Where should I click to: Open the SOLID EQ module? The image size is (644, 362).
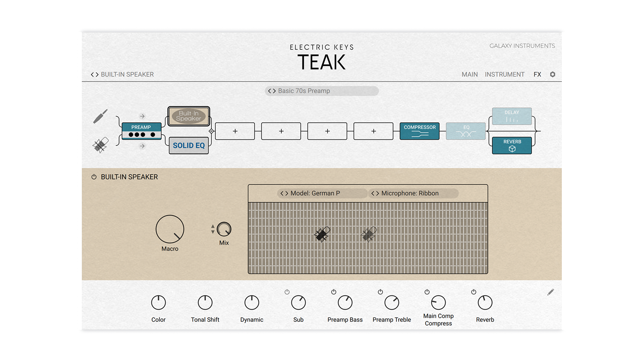coord(189,145)
